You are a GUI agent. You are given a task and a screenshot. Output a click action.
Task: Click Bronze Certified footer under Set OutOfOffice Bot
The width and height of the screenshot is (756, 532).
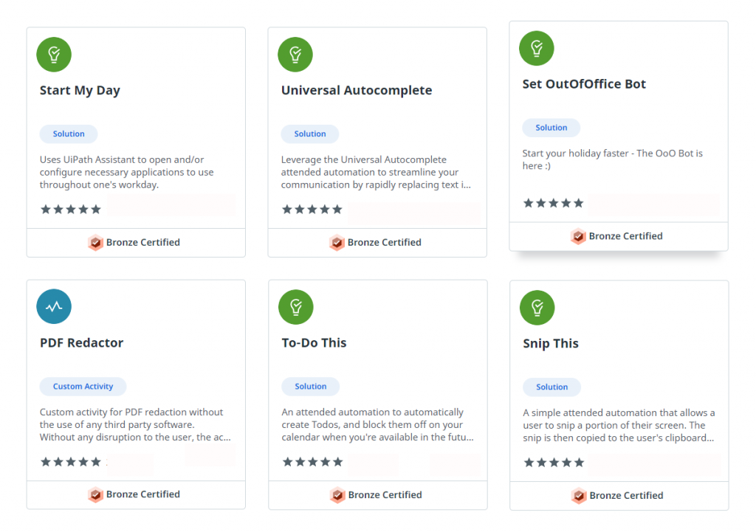pos(616,236)
